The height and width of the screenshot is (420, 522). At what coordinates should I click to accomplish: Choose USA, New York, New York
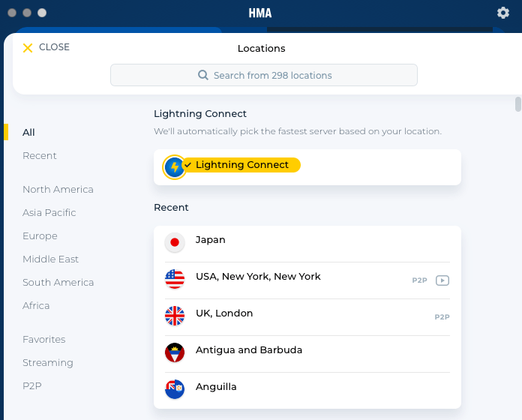tap(307, 280)
